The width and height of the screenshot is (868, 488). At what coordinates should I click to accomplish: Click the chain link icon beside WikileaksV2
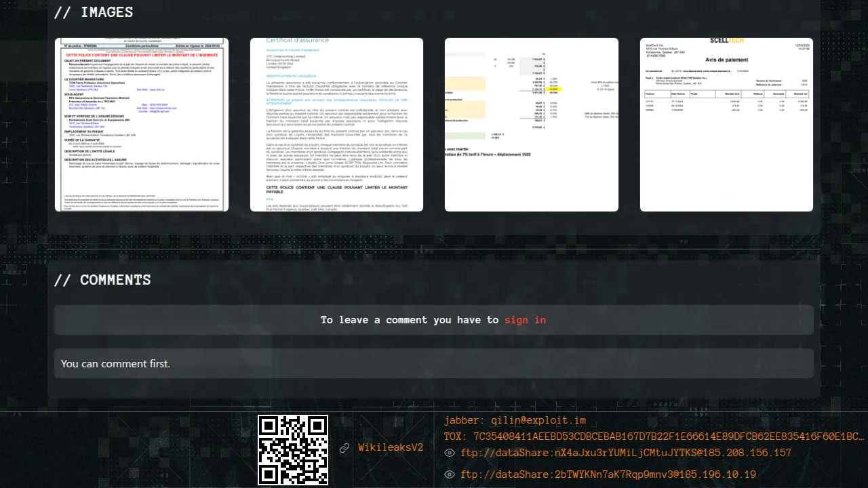344,448
